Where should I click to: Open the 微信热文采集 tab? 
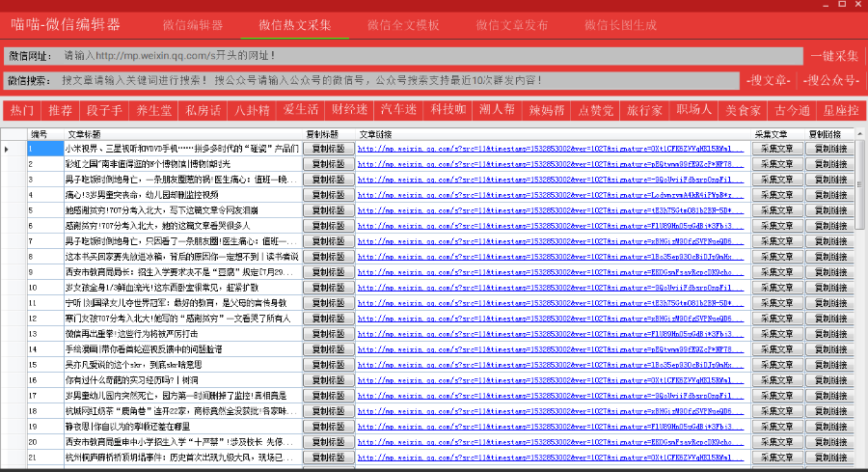[x=295, y=25]
